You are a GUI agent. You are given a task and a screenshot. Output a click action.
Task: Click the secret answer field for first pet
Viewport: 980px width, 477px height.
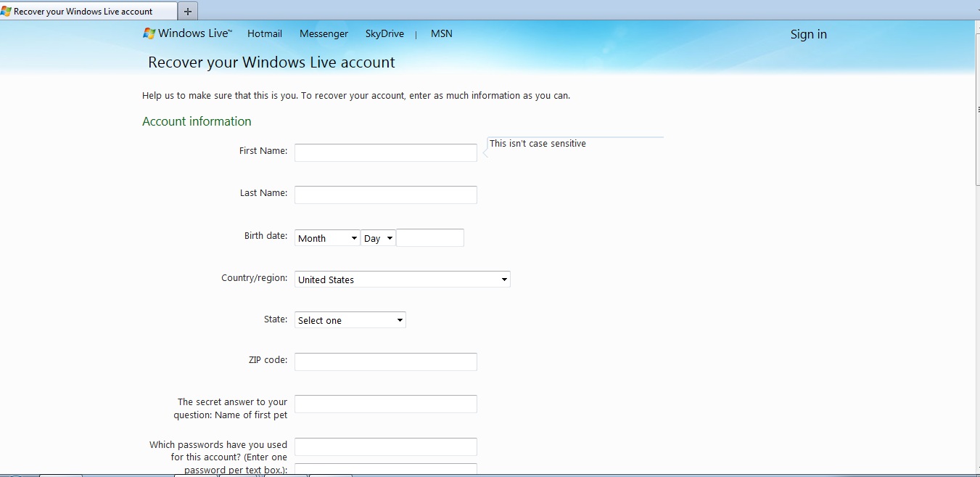pyautogui.click(x=385, y=404)
